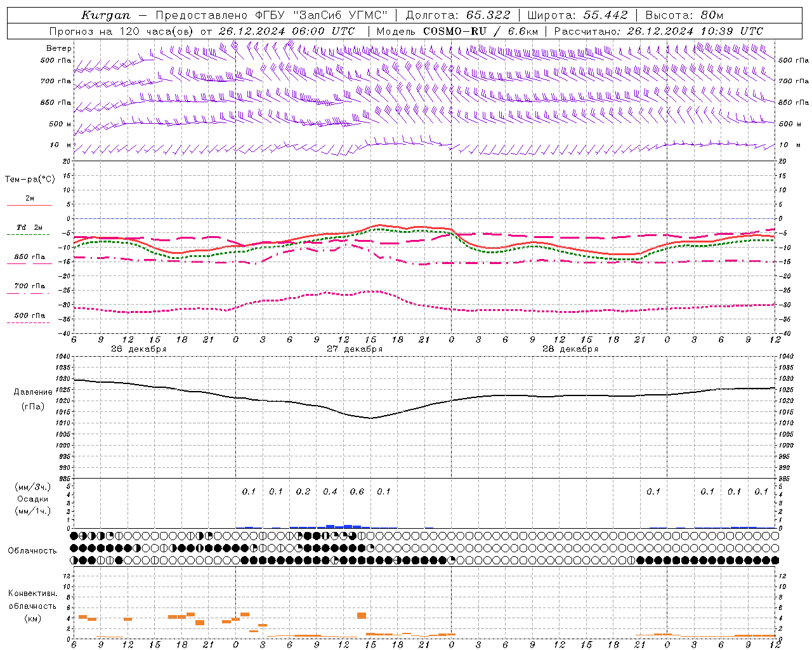Click the "700 гПа" entry in temperature legend
812x650 pixels.
(30, 286)
